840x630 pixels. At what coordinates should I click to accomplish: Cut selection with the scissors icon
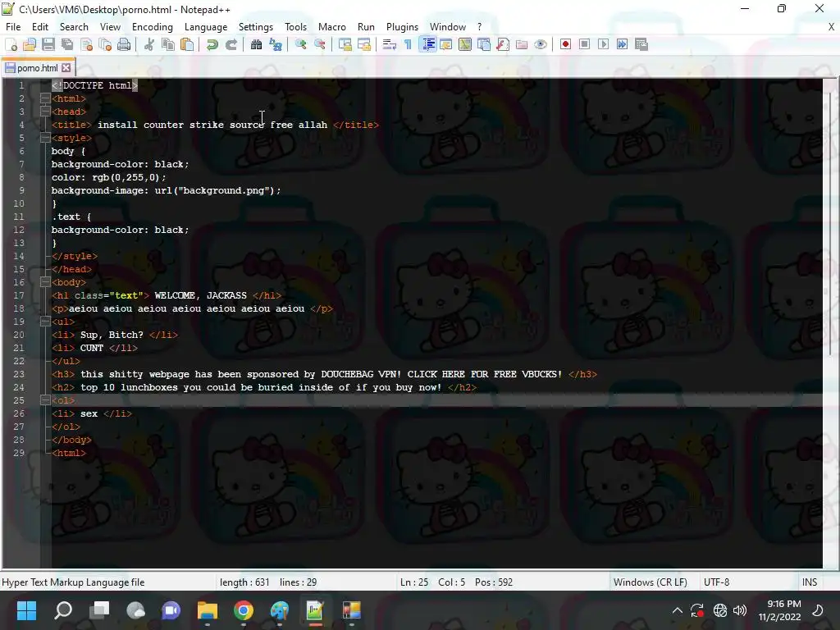(149, 44)
